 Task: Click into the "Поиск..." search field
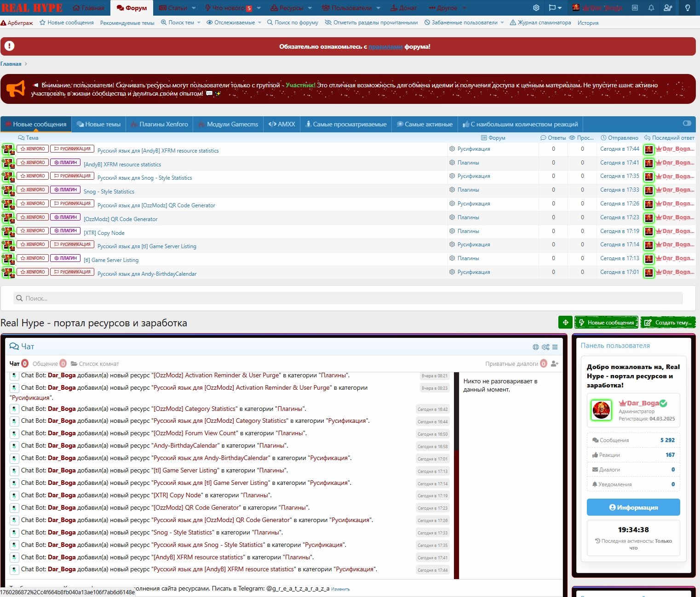348,298
